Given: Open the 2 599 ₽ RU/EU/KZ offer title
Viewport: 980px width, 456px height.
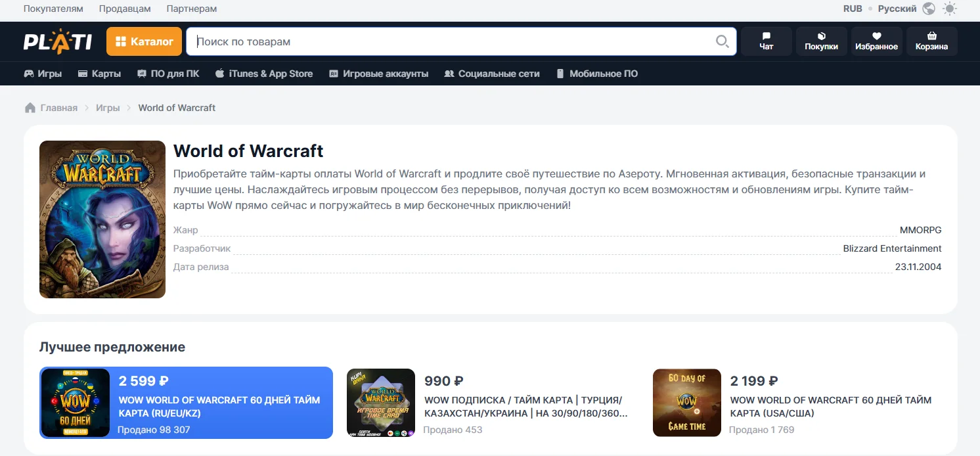Looking at the screenshot, I should [x=219, y=407].
